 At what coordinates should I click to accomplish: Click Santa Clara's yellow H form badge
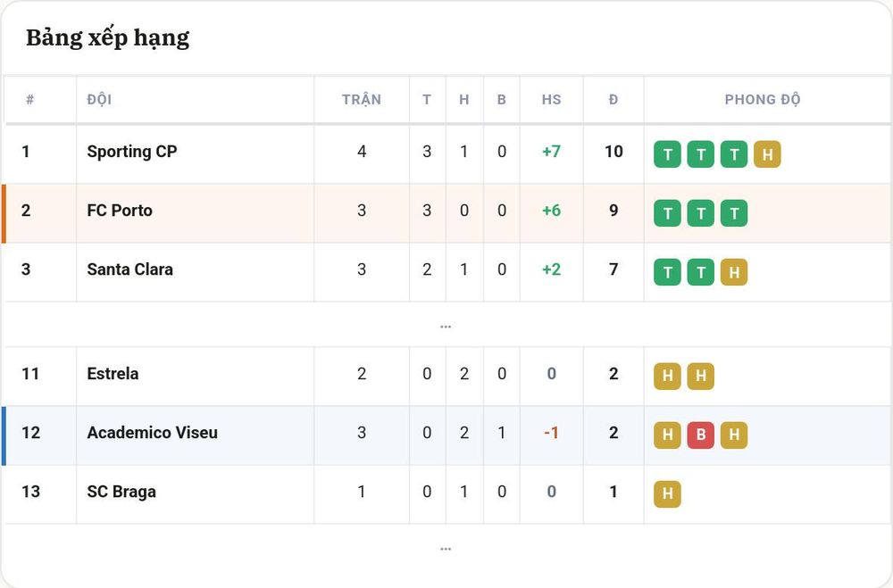733,272
